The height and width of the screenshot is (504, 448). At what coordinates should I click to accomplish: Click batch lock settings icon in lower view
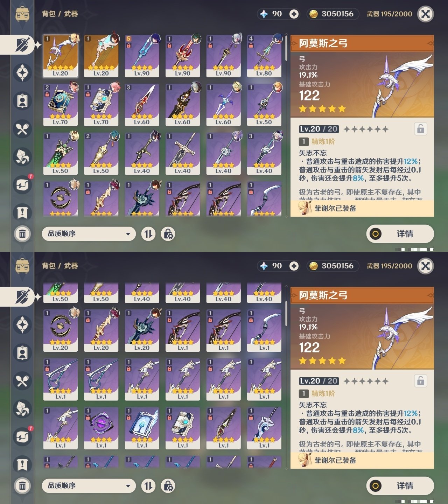click(168, 486)
